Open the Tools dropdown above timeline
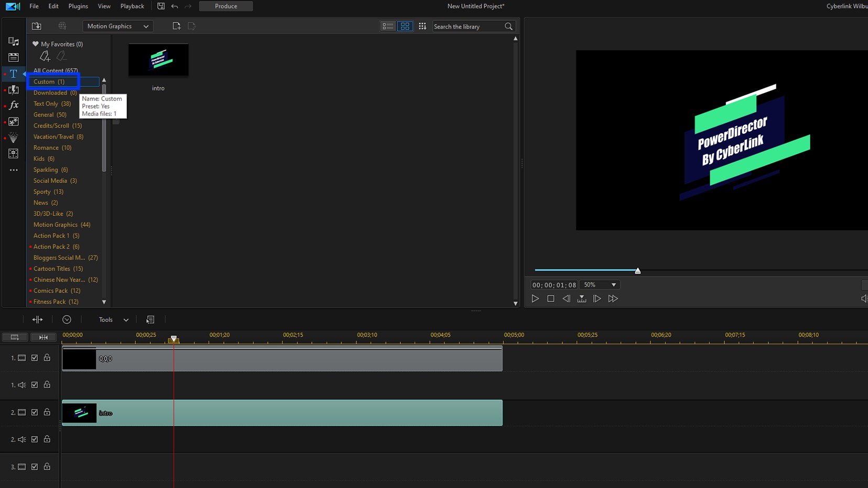This screenshot has width=868, height=488. [x=113, y=320]
